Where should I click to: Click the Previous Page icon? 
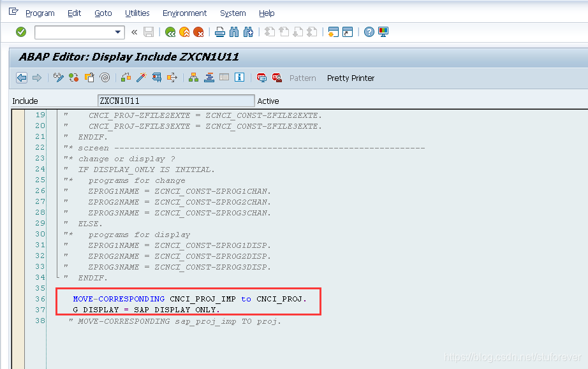click(284, 33)
